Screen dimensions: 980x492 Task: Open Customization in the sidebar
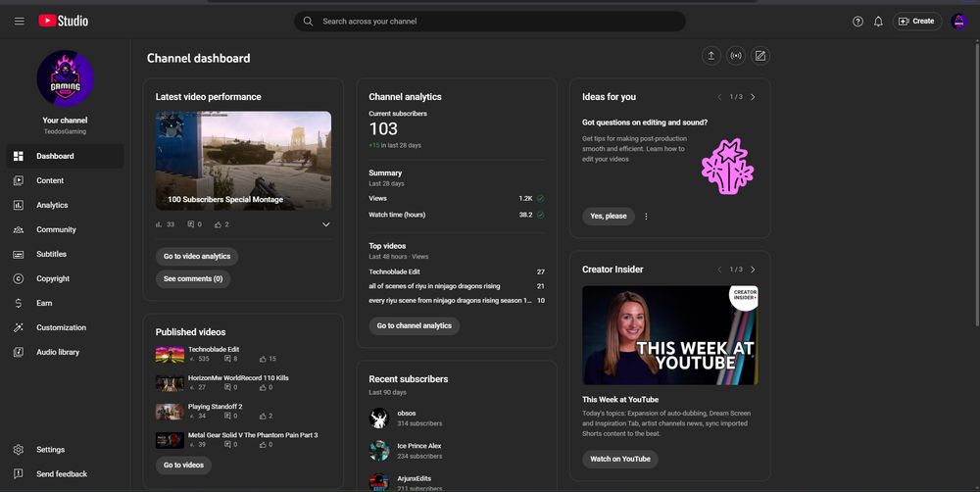(x=65, y=327)
